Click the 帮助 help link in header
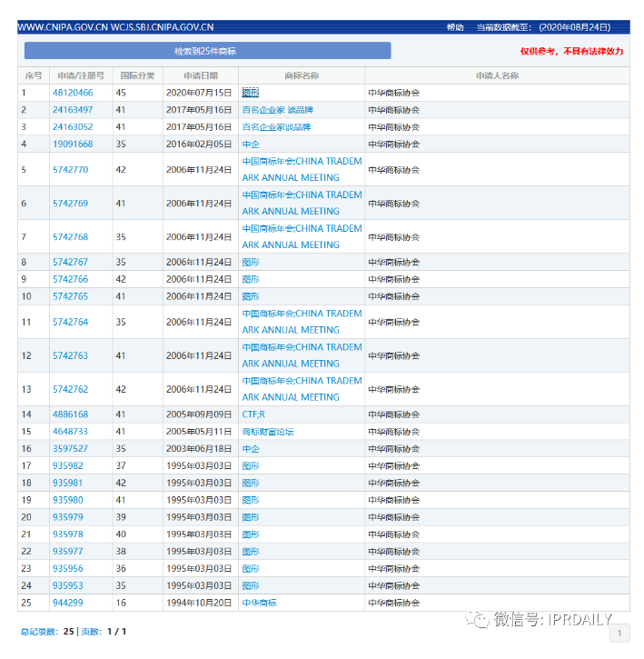Image resolution: width=644 pixels, height=659 pixels. (455, 27)
